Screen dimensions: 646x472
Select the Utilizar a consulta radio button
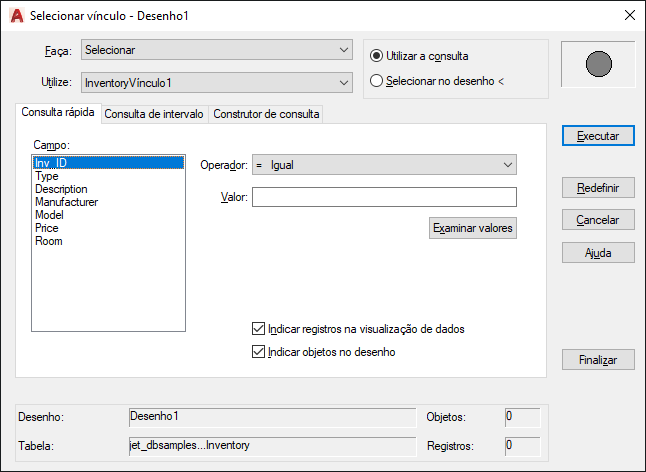(x=376, y=56)
